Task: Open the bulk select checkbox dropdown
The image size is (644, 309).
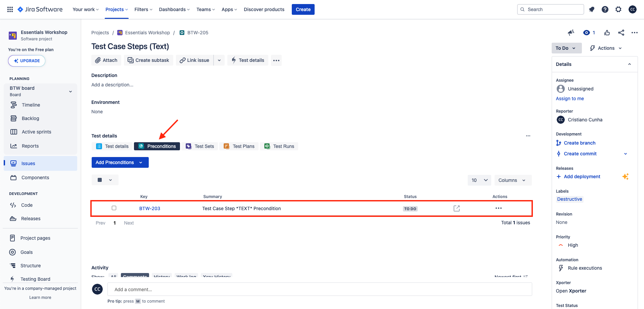Action: [105, 180]
